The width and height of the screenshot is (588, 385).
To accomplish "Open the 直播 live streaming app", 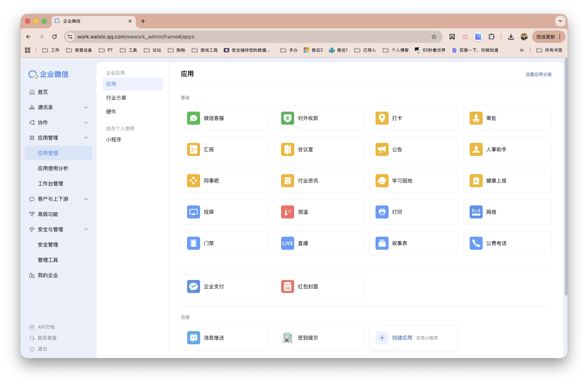I will 303,243.
